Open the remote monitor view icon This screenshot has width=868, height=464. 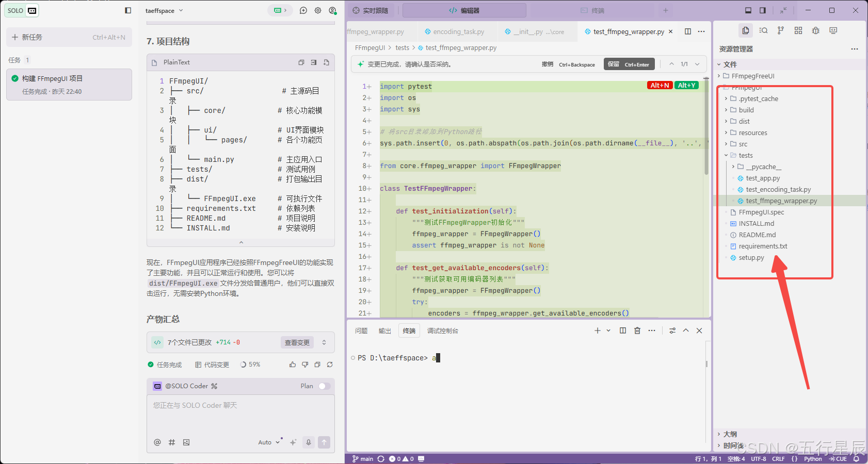(833, 30)
